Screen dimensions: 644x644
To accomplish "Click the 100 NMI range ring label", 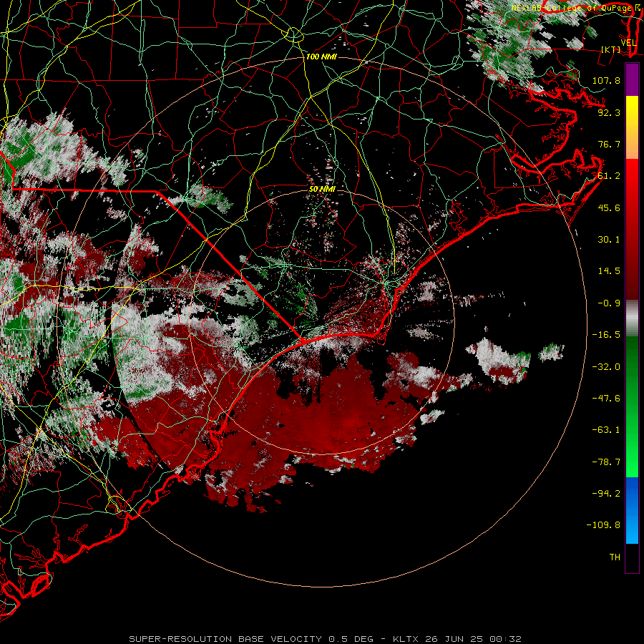I will [321, 57].
